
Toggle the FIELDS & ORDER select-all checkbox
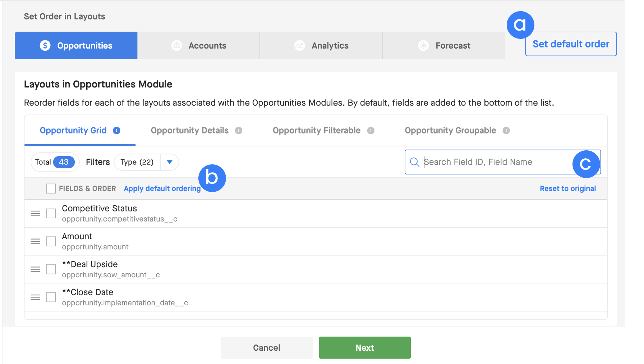[x=51, y=188]
